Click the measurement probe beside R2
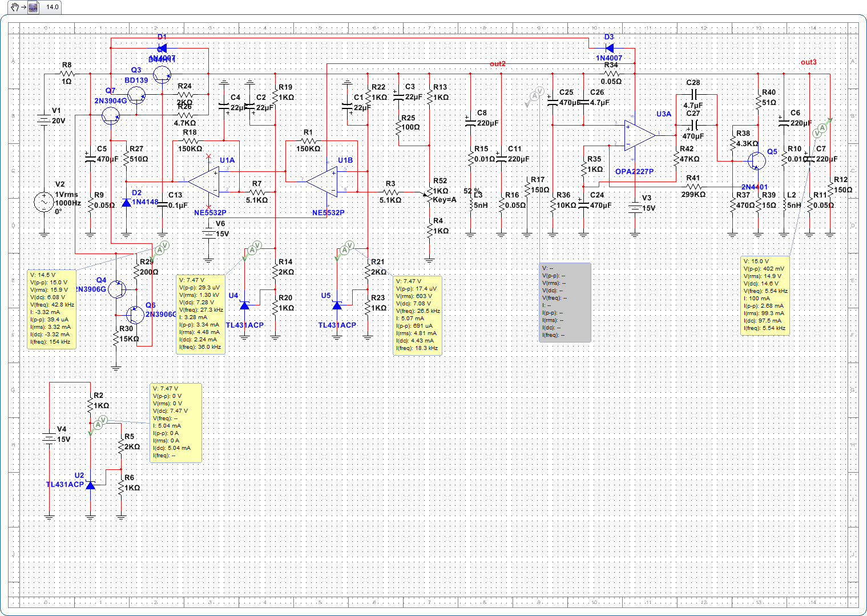The width and height of the screenshot is (867, 616). tap(98, 424)
